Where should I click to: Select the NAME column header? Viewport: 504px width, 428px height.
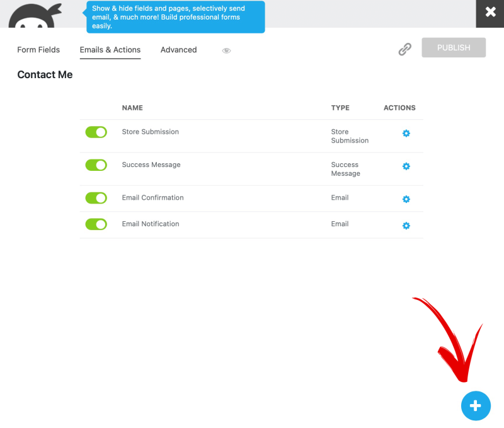point(132,108)
